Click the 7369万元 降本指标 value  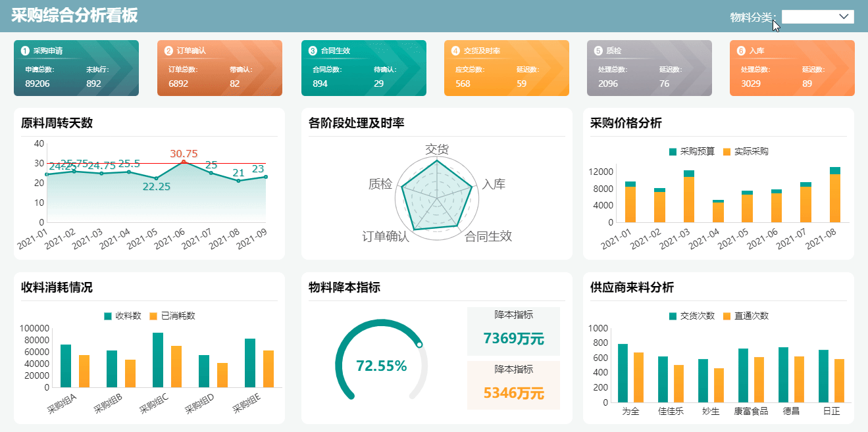(513, 339)
